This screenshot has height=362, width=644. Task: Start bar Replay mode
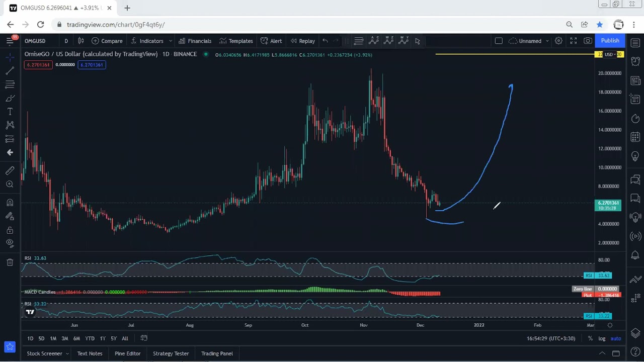pos(302,41)
